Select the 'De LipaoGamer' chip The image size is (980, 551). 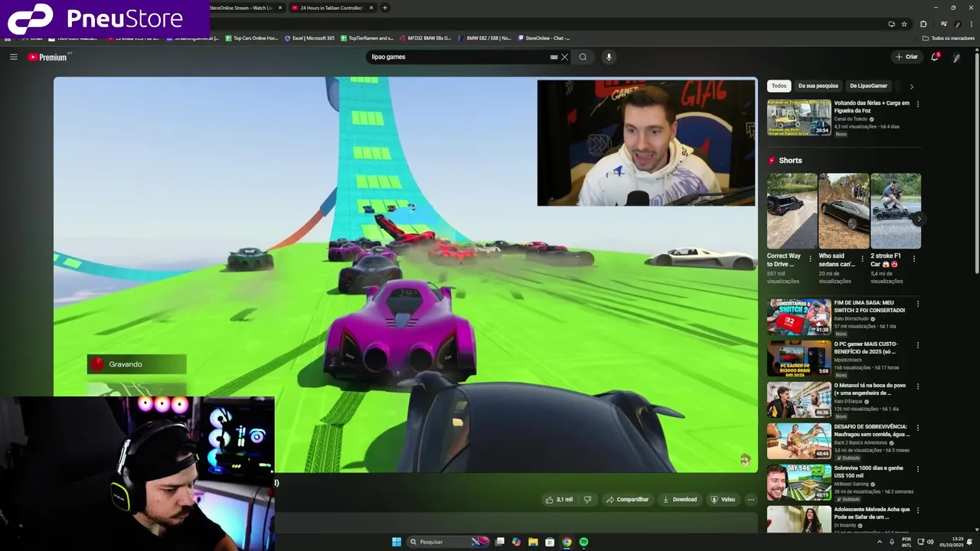point(868,86)
